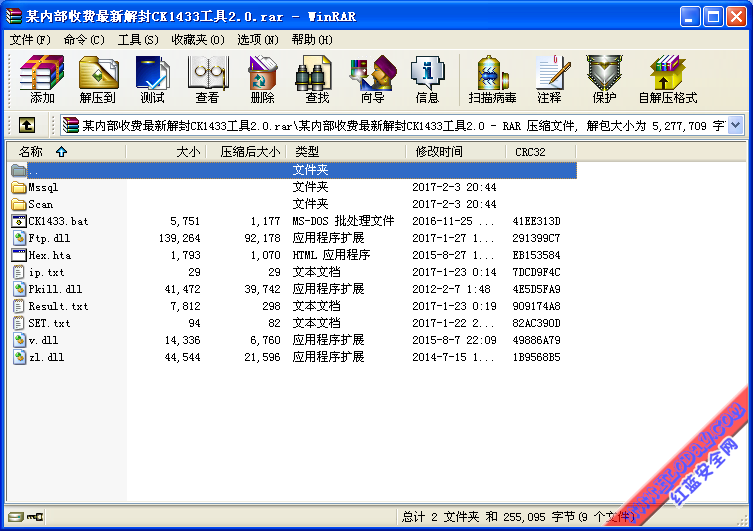Click the ip.txt document icon
Screen dimensions: 753x531
tap(18, 272)
